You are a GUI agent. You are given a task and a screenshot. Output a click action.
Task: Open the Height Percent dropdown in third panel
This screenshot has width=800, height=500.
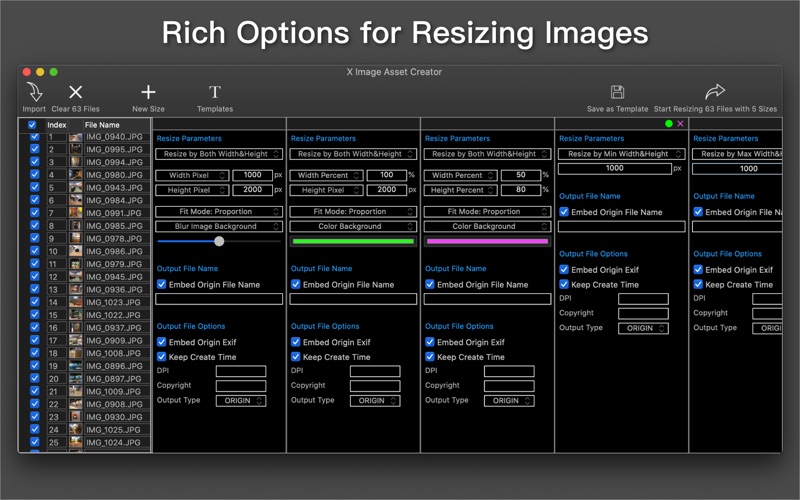pos(461,190)
